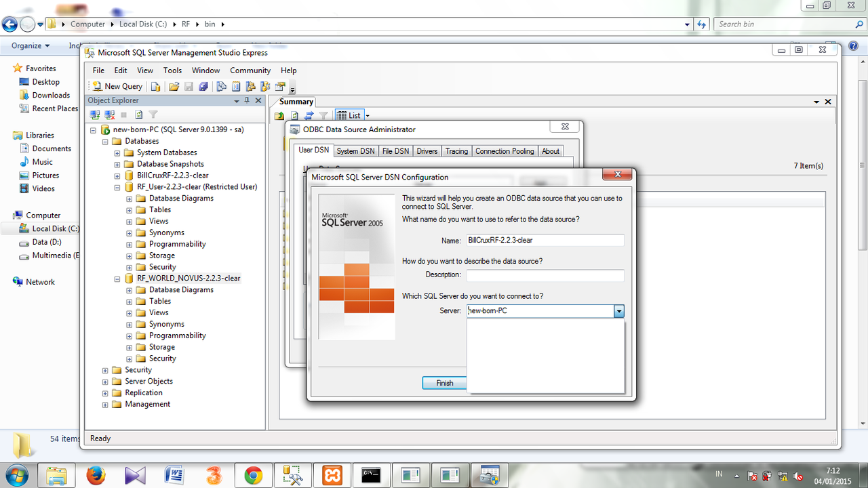This screenshot has width=868, height=488.
Task: Open Object Explorer window position dropdown arrow
Action: tap(237, 100)
